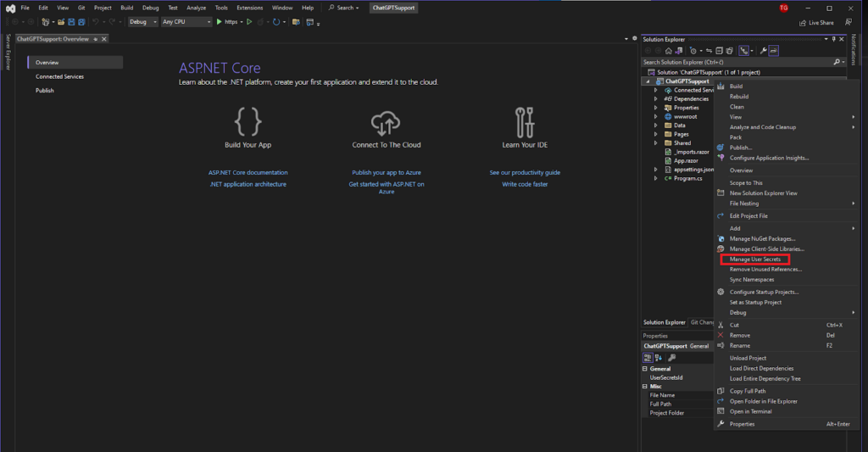Click Pending Changes Filter clock icon
The width and height of the screenshot is (868, 452).
(693, 51)
